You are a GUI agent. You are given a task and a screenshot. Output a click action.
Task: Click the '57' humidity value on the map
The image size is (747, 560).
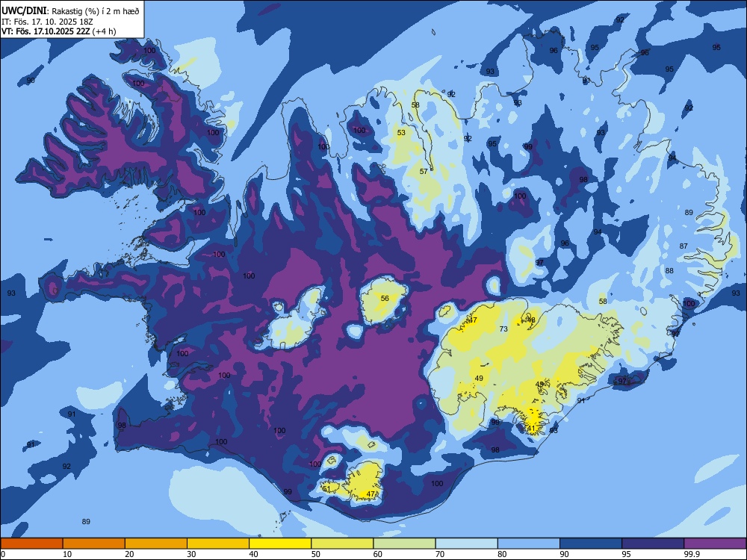point(424,172)
